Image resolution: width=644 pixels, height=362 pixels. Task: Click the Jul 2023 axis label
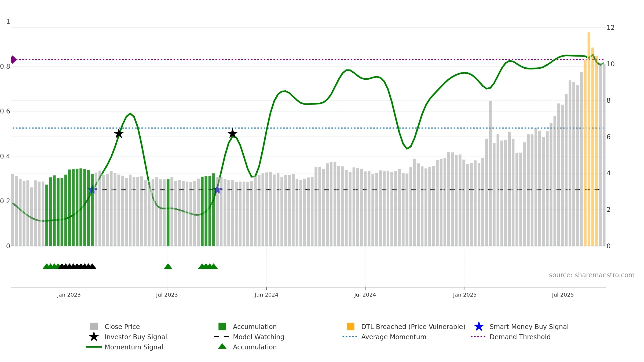(167, 295)
